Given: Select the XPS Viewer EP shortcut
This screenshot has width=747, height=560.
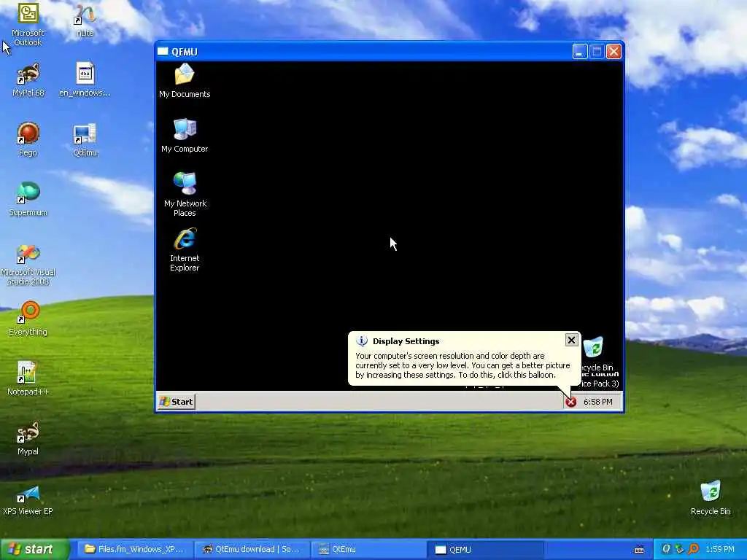Looking at the screenshot, I should pyautogui.click(x=28, y=499).
